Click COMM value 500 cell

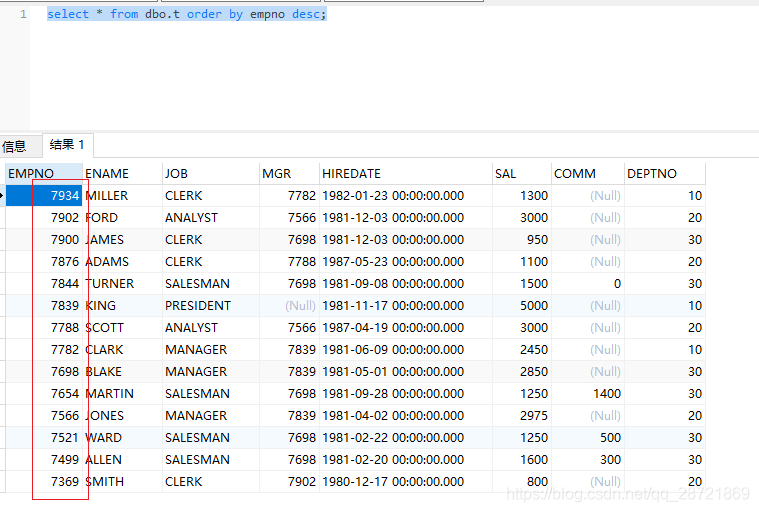(x=588, y=438)
